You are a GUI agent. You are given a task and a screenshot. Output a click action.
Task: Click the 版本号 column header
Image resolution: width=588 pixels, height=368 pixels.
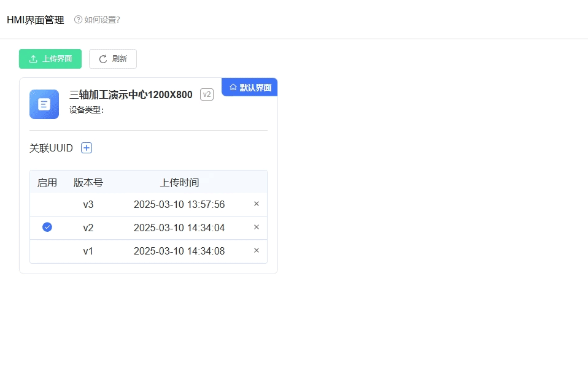click(88, 182)
